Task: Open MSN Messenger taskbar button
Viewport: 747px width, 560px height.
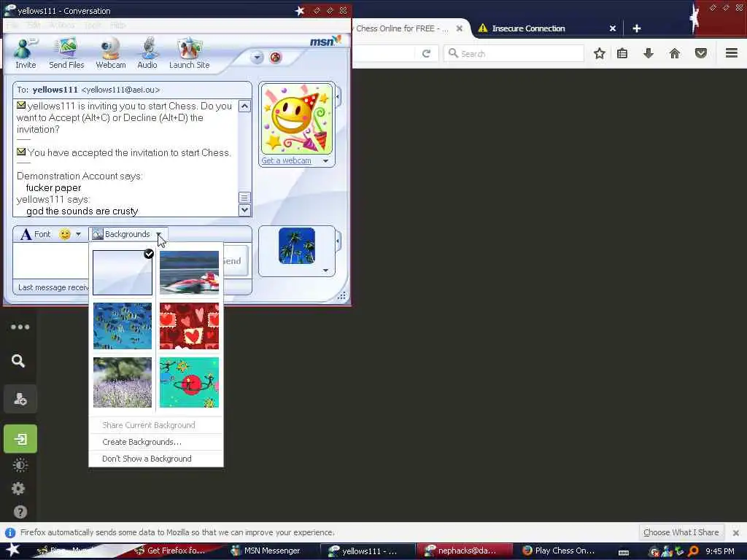Action: click(x=271, y=551)
